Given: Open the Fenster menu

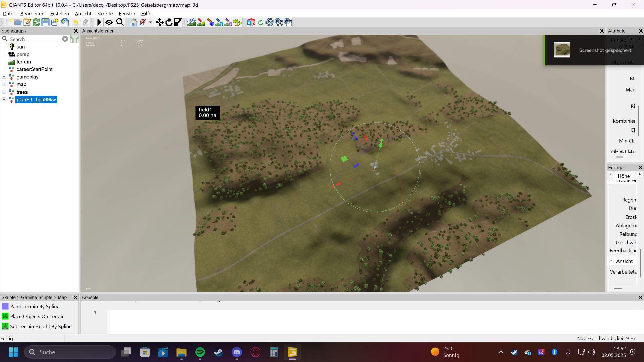Looking at the screenshot, I should coord(127,14).
